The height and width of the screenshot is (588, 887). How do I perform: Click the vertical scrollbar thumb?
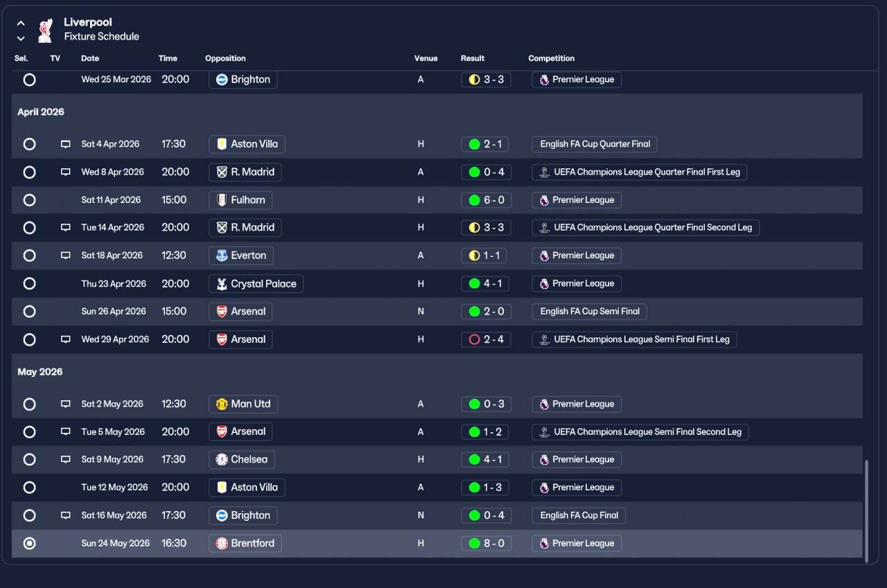point(866,508)
